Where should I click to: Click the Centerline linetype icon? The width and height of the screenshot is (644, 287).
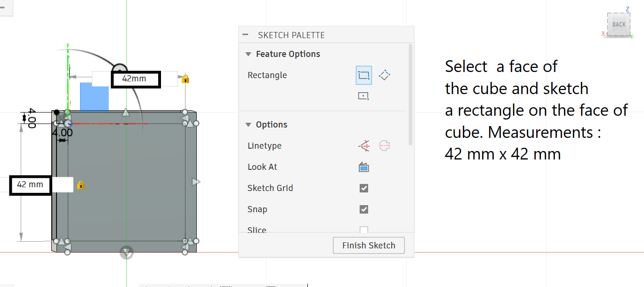(x=385, y=146)
